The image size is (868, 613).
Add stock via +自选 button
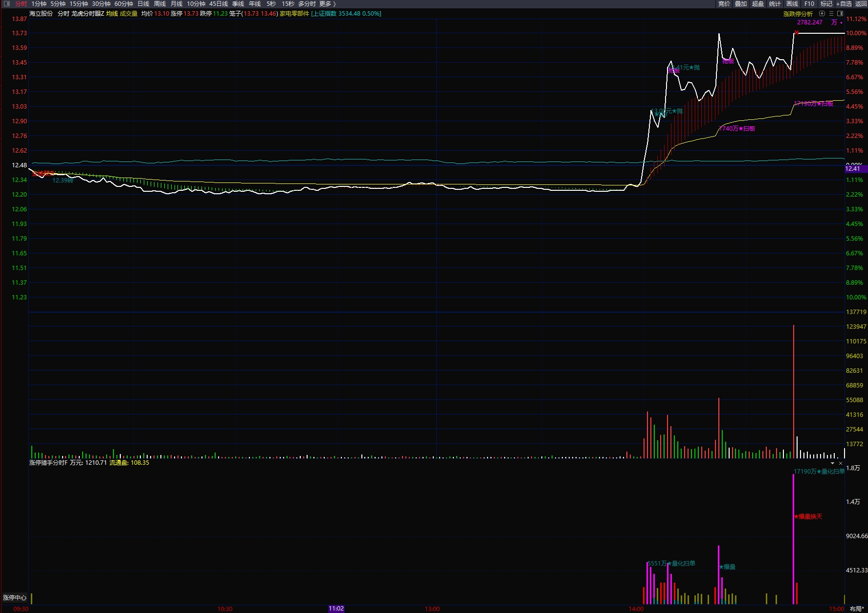click(844, 4)
